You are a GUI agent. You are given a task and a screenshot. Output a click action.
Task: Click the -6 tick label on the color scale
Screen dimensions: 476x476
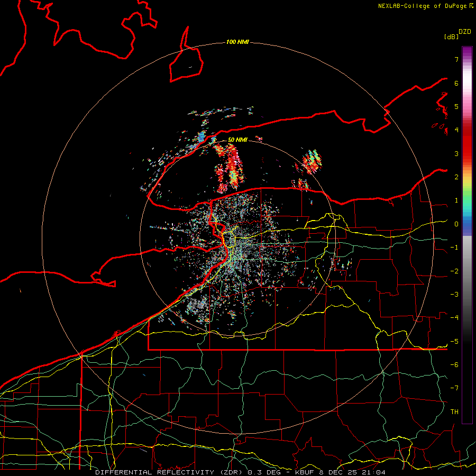(x=454, y=365)
